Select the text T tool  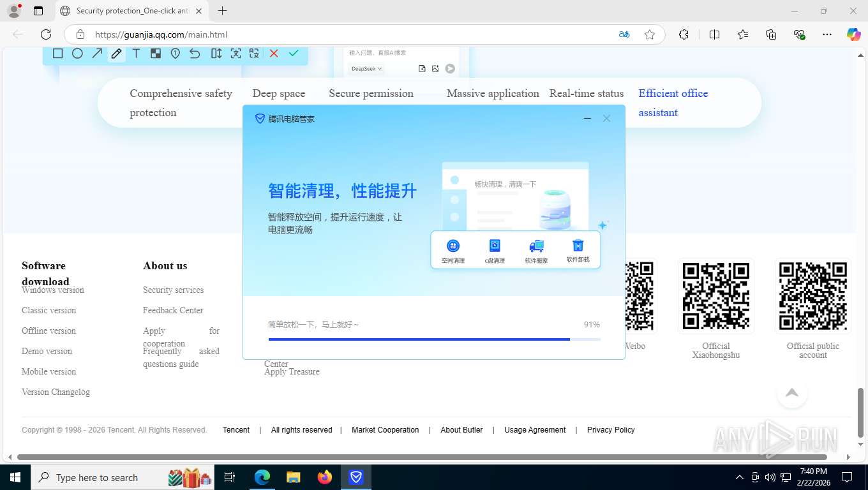(136, 54)
